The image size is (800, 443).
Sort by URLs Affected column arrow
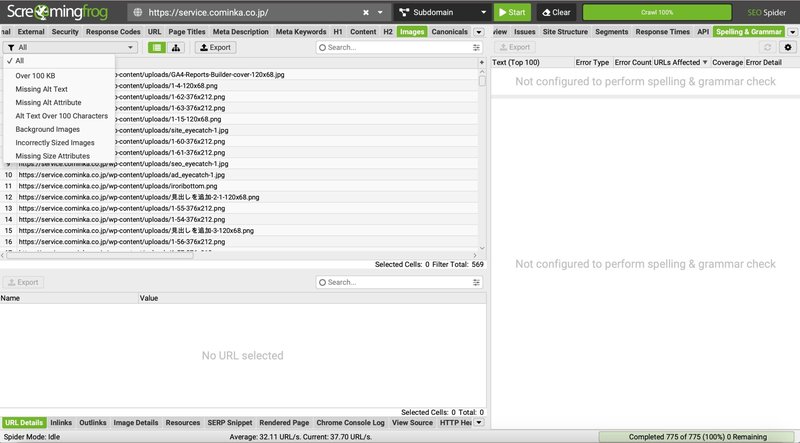[705, 62]
